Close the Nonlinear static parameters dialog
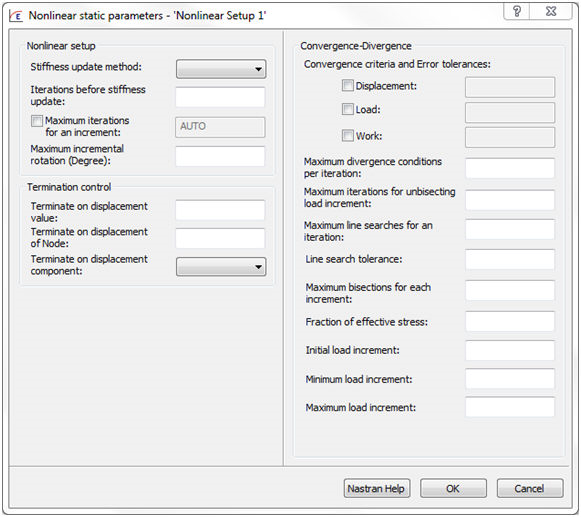 pyautogui.click(x=551, y=11)
